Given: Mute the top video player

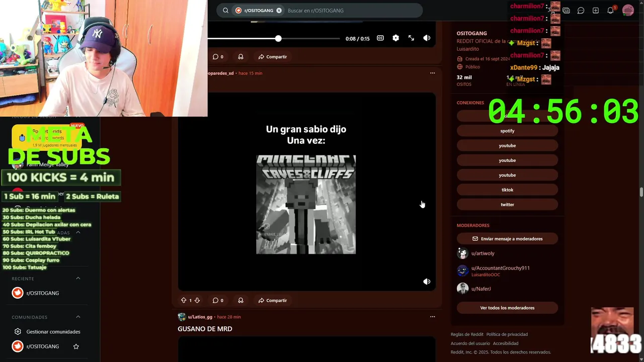Looking at the screenshot, I should click(427, 38).
